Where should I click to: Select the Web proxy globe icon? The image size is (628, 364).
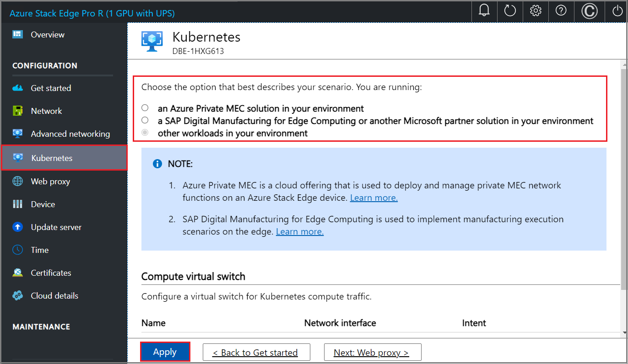click(x=17, y=181)
